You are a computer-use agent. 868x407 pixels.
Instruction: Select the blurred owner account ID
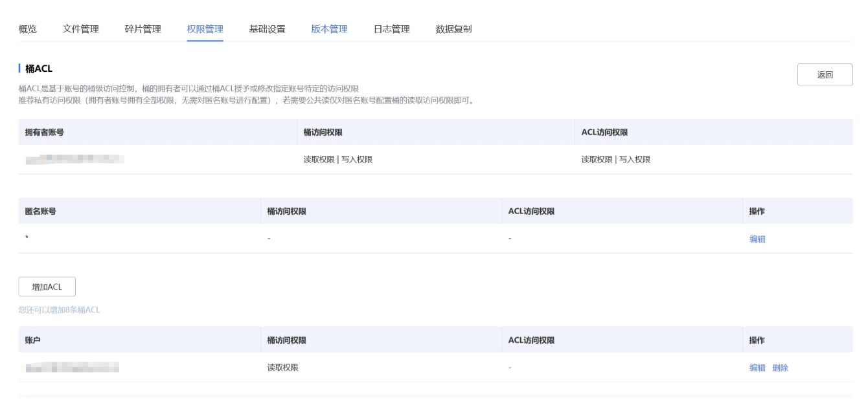(74, 160)
